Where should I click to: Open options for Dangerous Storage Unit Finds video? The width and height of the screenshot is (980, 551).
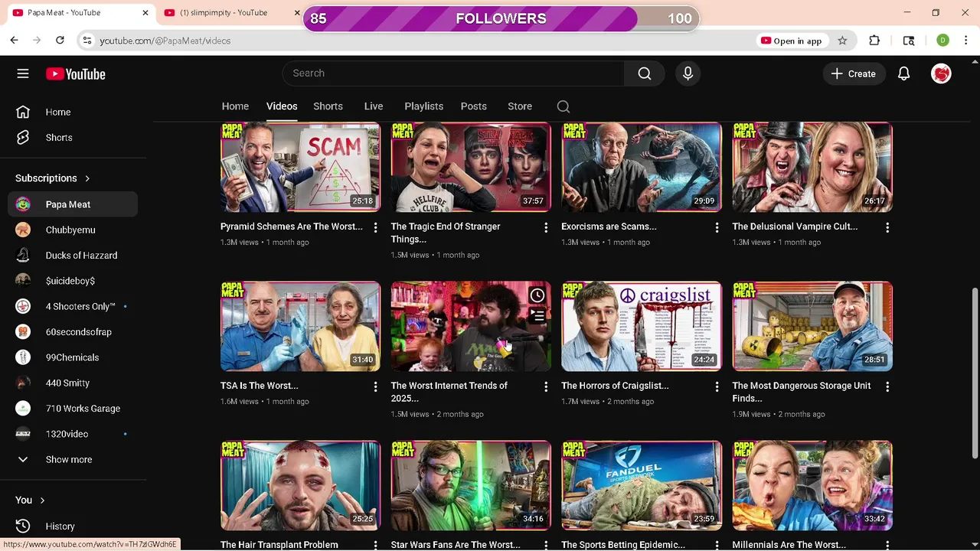click(887, 386)
